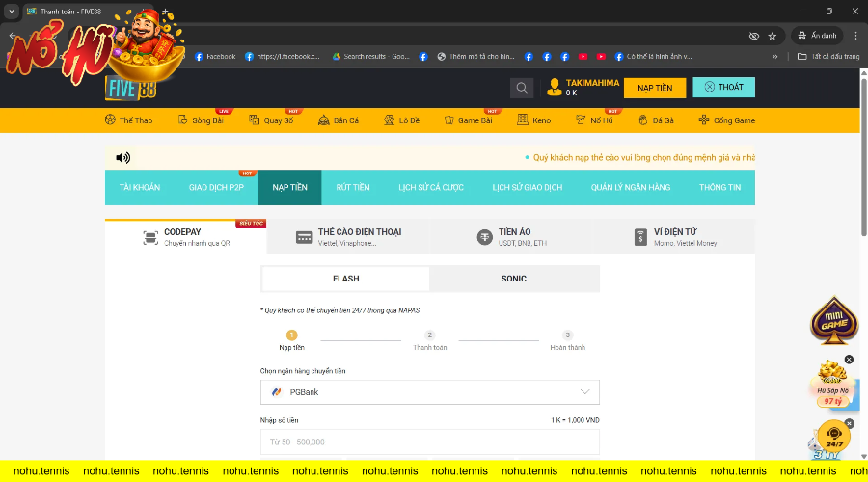Open the Thể Thao sports menu

click(128, 120)
